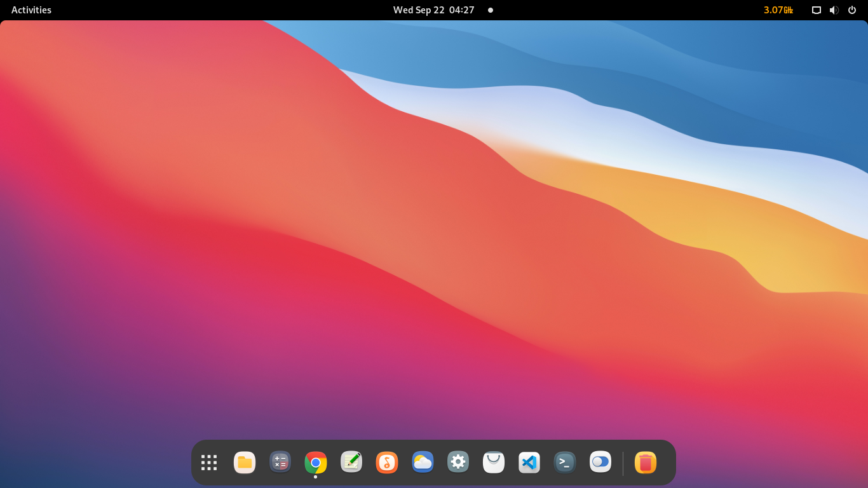Click the Activities button in top bar
The height and width of the screenshot is (488, 868).
(x=31, y=10)
